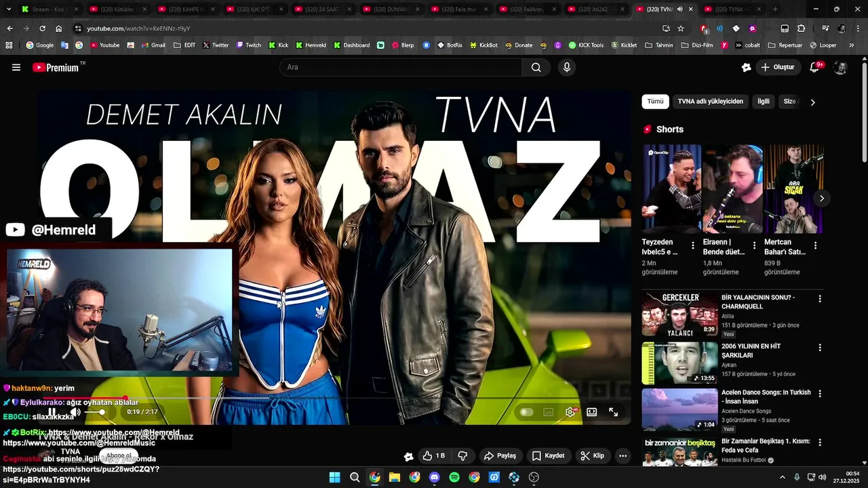Toggle the autoplay switch in player
The width and height of the screenshot is (868, 488).
[x=527, y=412]
